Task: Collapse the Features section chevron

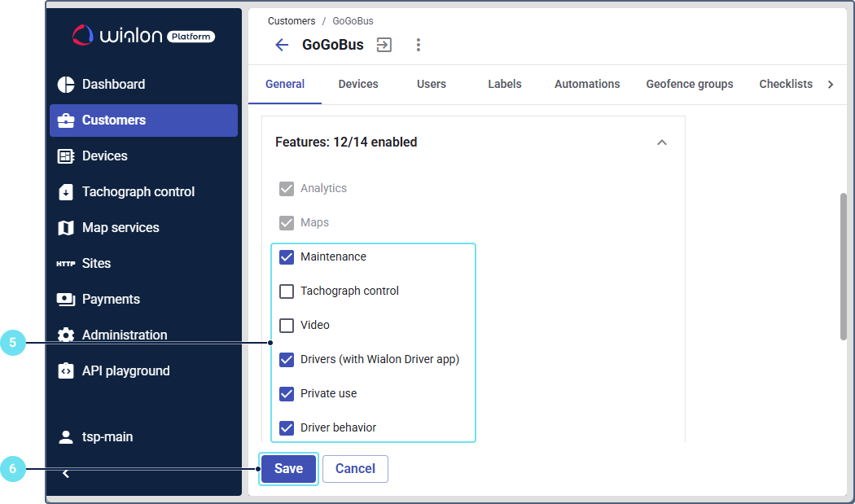Action: coord(662,142)
